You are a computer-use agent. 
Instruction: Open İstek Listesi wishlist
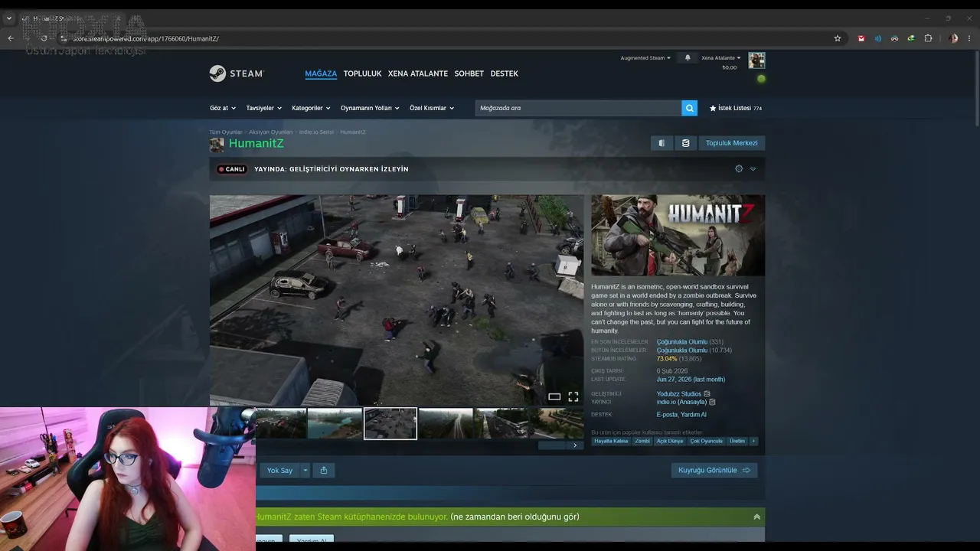[x=736, y=108]
